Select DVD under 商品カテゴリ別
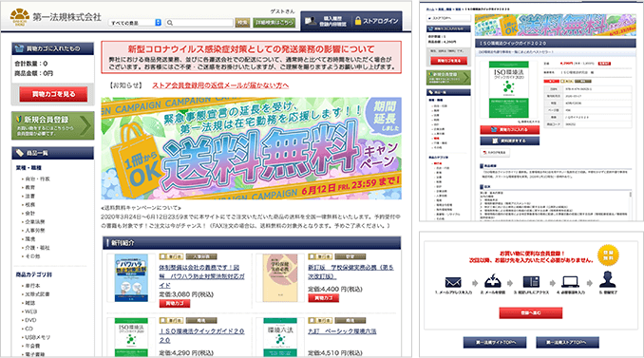 click(x=30, y=320)
